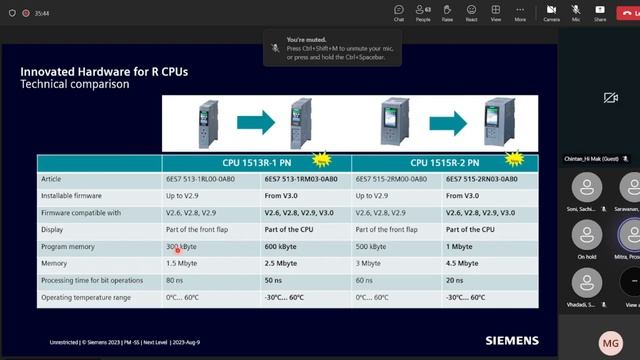Turn on the Camera
The image size is (640, 360).
[x=551, y=13]
